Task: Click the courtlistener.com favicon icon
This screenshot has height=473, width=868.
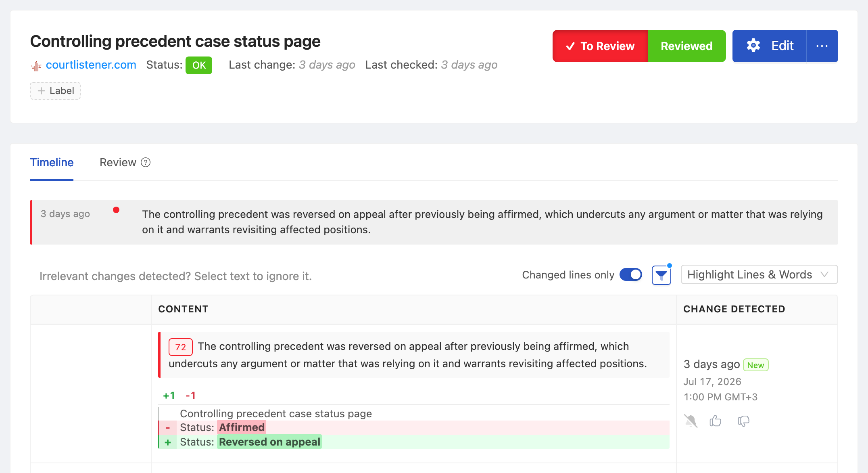Action: 36,66
